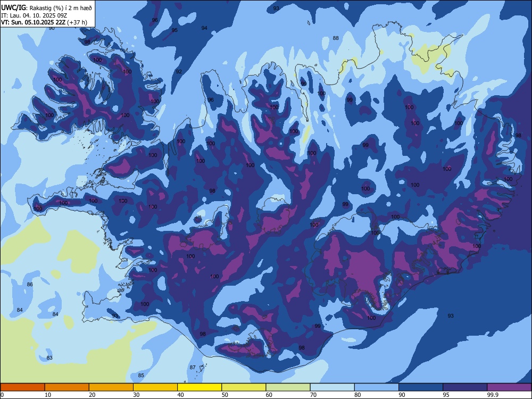Select the legend tick label '50'
Image resolution: width=532 pixels, height=399 pixels.
(x=225, y=395)
